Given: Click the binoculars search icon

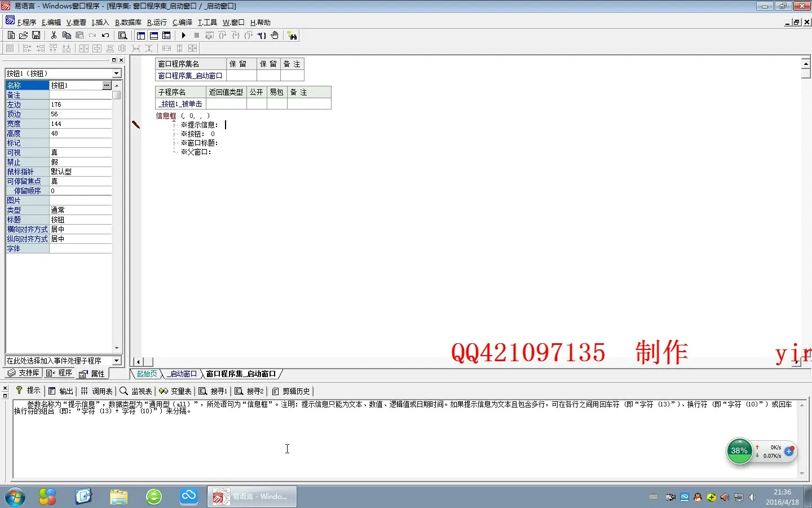Looking at the screenshot, I should point(292,36).
